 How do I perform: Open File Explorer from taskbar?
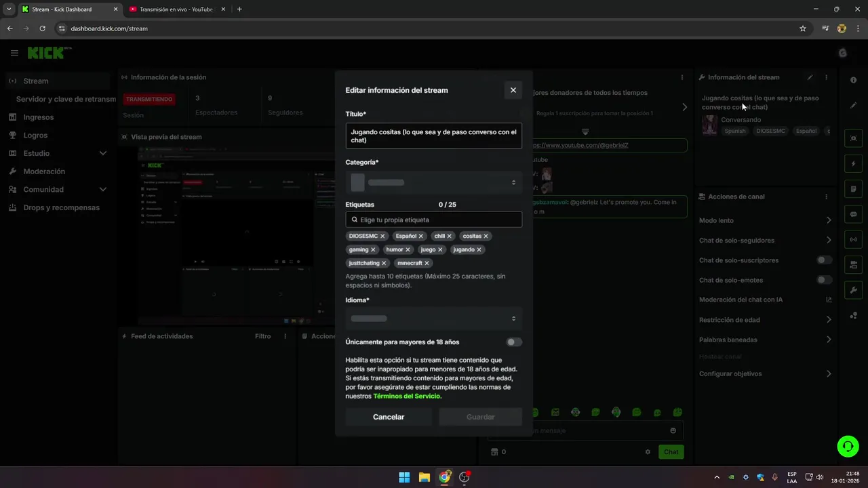[x=425, y=477]
